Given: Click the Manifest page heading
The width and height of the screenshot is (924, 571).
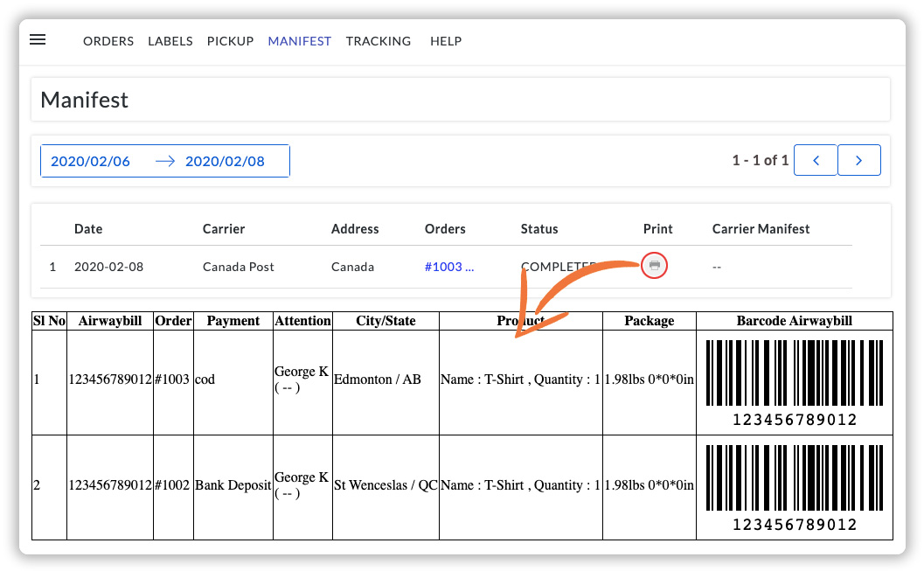Looking at the screenshot, I should click(84, 101).
